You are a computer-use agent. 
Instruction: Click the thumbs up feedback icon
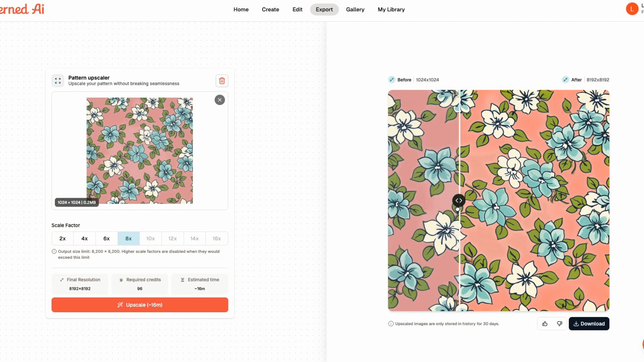click(545, 324)
